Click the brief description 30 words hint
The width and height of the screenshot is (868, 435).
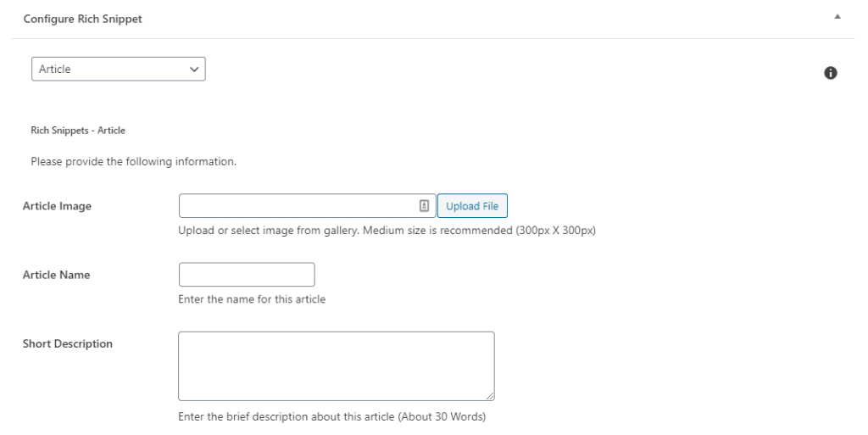point(331,417)
